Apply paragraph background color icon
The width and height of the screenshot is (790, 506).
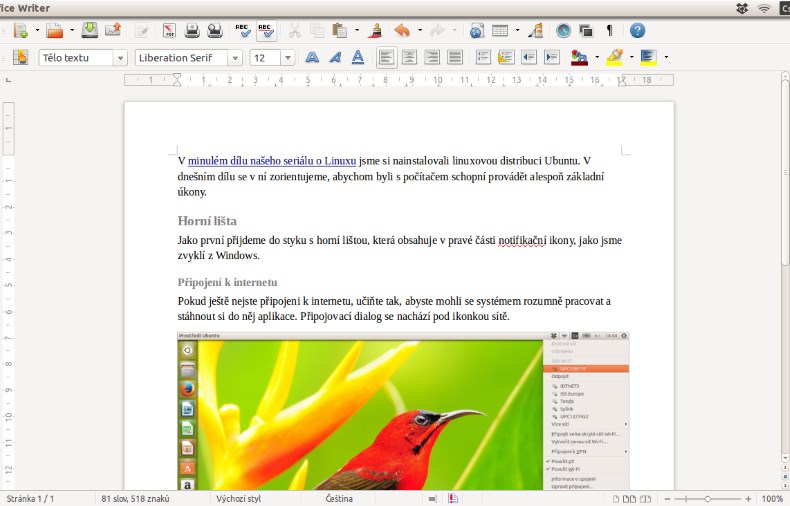[648, 57]
